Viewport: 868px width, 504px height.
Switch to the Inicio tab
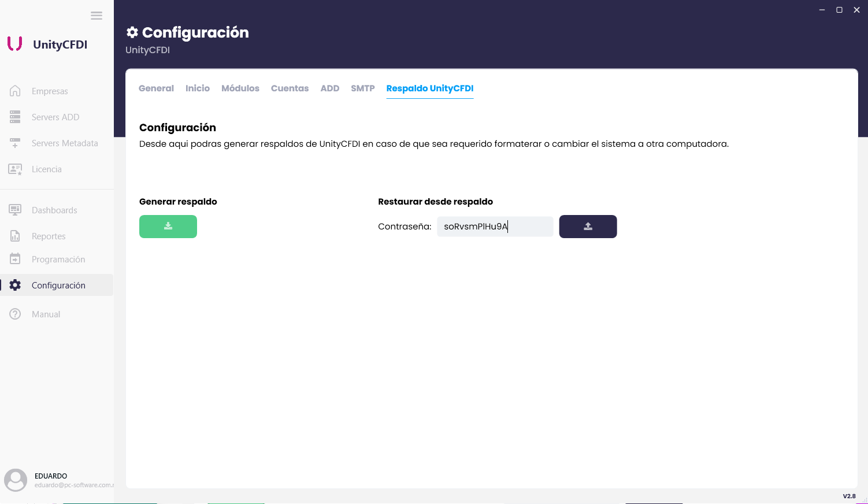[x=198, y=88]
